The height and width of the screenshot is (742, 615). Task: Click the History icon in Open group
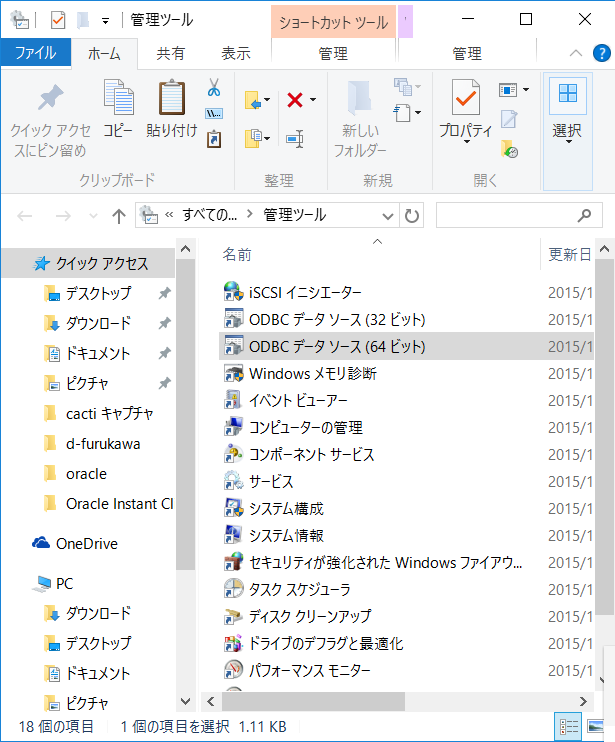(x=509, y=149)
